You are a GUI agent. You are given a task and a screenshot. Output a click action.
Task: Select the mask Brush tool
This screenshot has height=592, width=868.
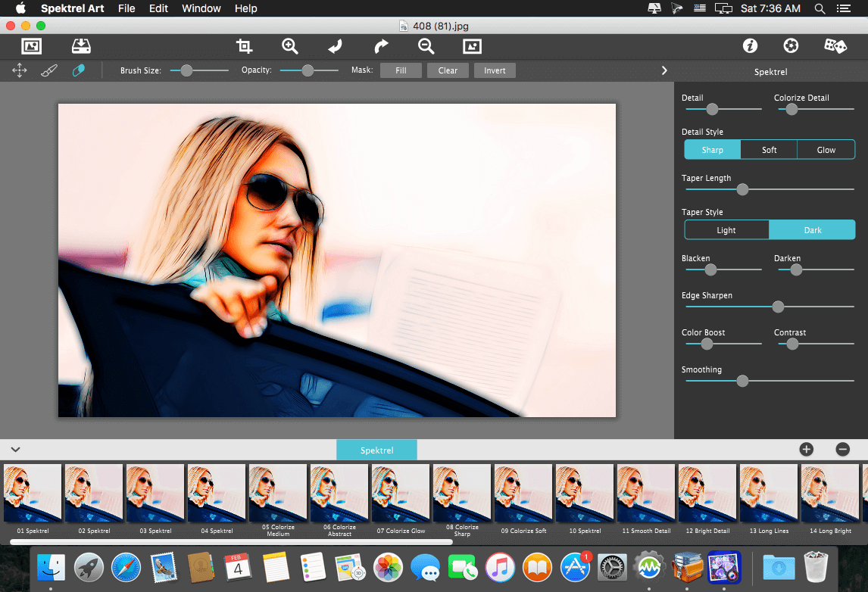(49, 70)
